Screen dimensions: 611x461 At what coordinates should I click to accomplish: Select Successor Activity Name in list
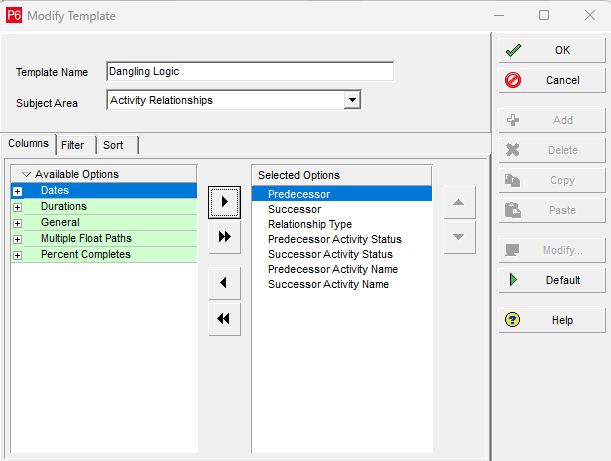[328, 284]
